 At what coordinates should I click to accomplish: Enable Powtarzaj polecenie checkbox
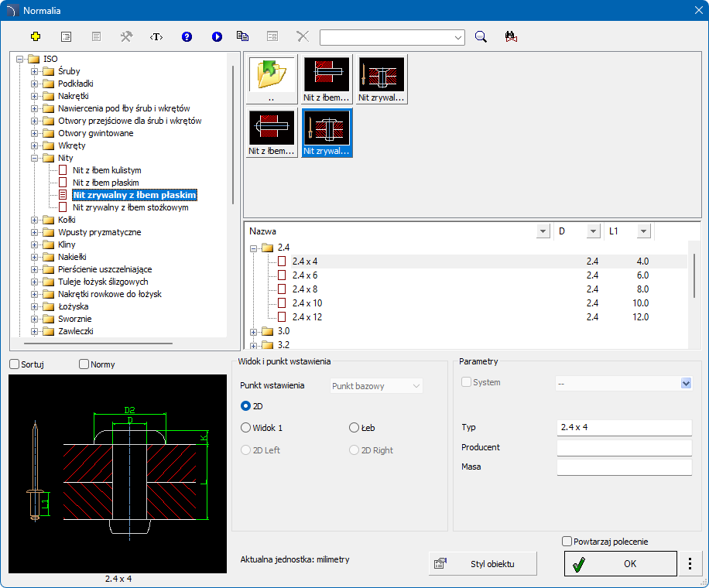click(567, 542)
